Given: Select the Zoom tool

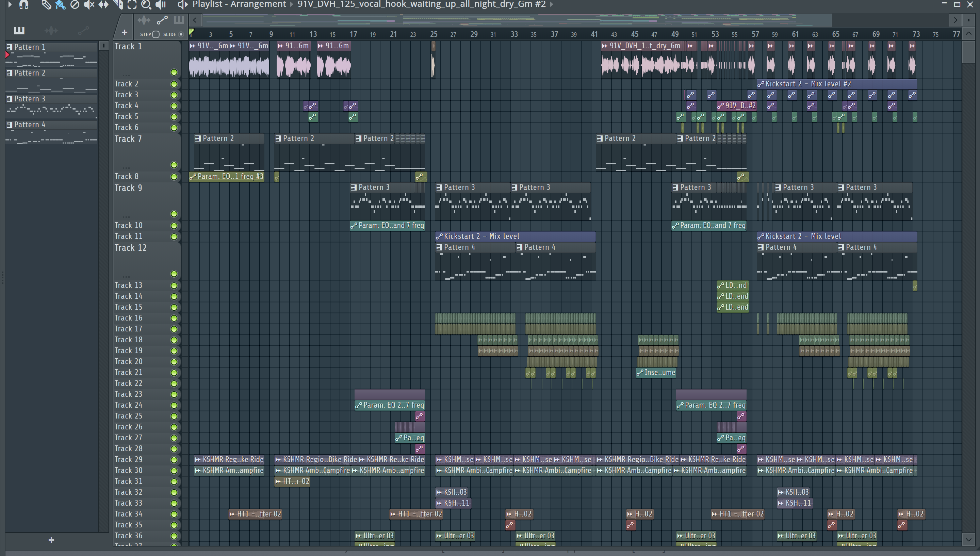Looking at the screenshot, I should 146,4.
